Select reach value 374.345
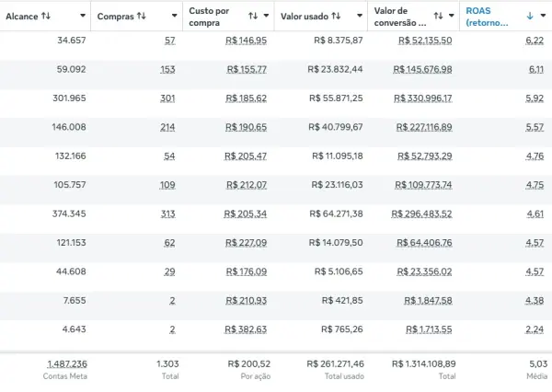 click(69, 213)
